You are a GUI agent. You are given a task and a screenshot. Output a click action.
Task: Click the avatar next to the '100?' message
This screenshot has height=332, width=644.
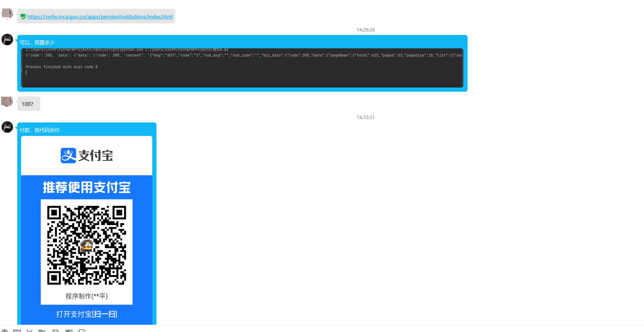click(7, 101)
